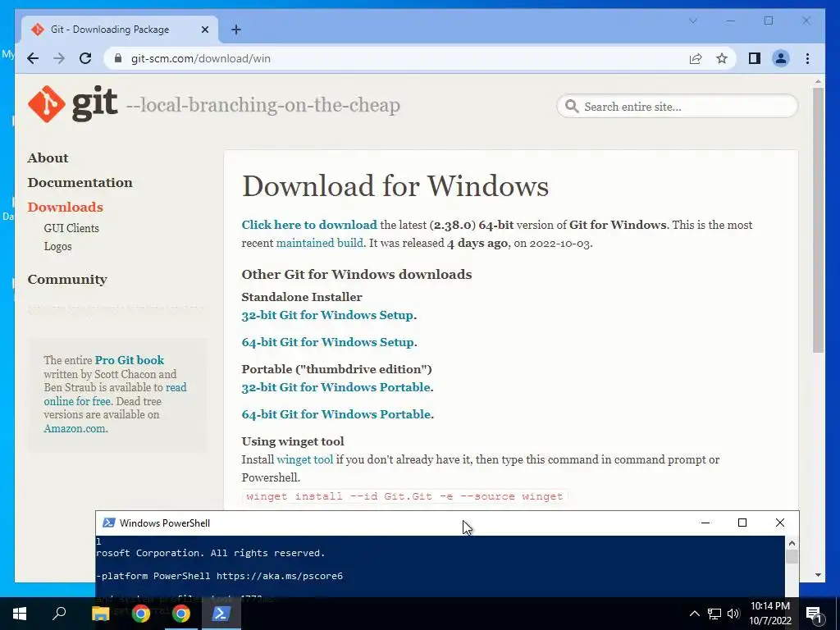Screen dimensions: 840x630
Task: Click the Chrome tab search chevron
Action: click(692, 21)
